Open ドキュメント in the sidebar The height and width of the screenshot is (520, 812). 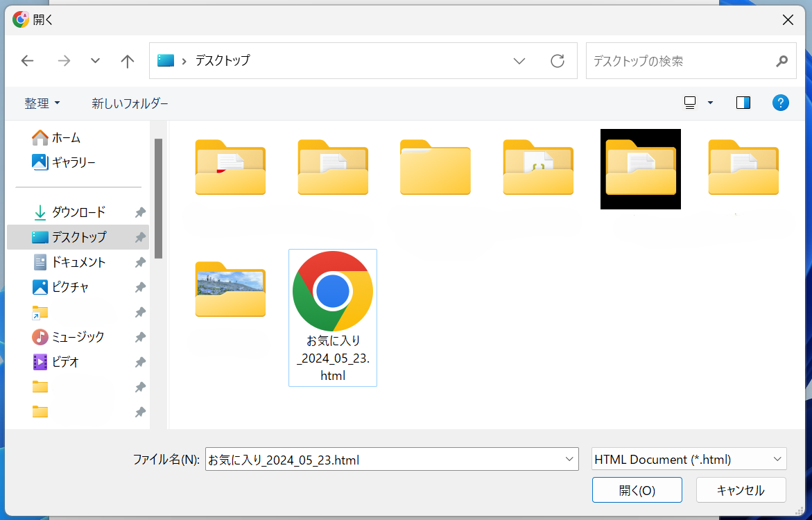click(x=78, y=262)
